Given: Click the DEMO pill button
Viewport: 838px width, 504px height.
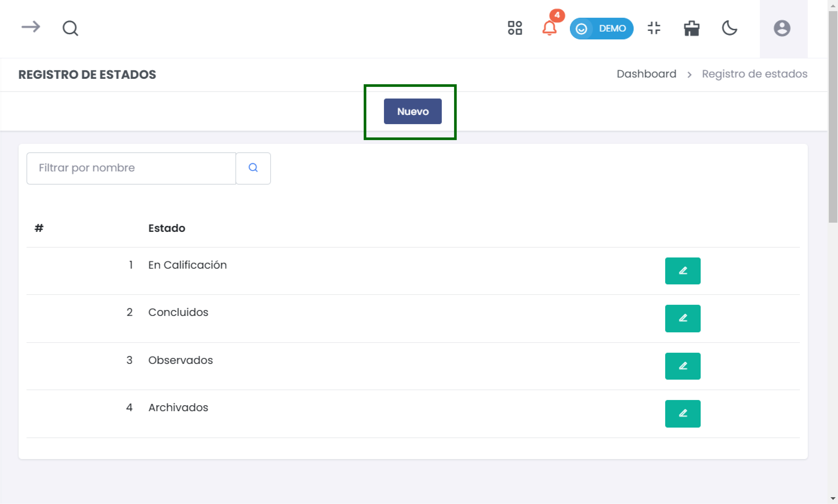Looking at the screenshot, I should [601, 28].
